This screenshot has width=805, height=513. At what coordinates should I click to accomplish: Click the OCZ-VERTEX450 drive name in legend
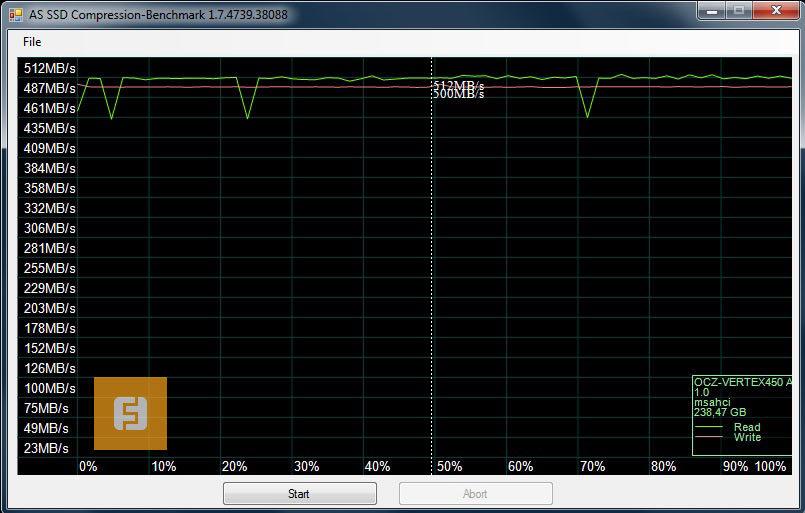click(743, 382)
